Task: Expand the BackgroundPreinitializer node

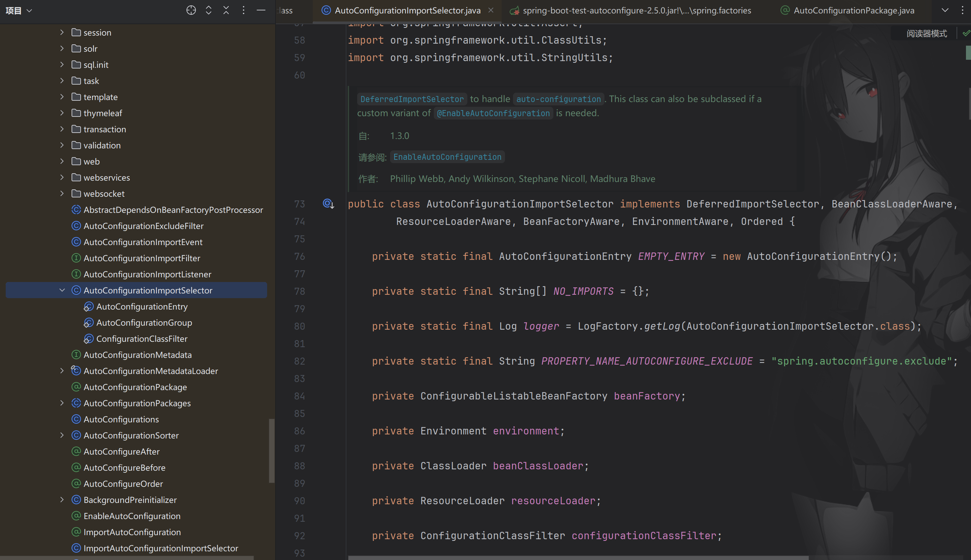Action: click(62, 500)
